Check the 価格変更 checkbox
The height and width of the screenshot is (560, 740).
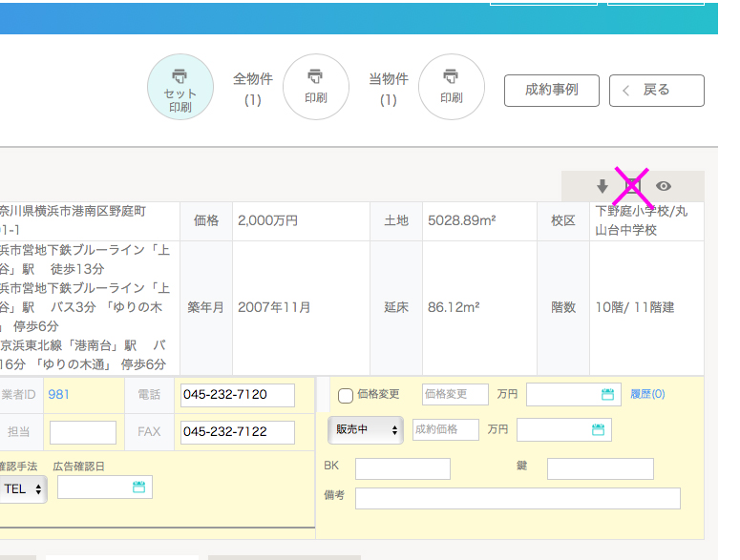(346, 396)
